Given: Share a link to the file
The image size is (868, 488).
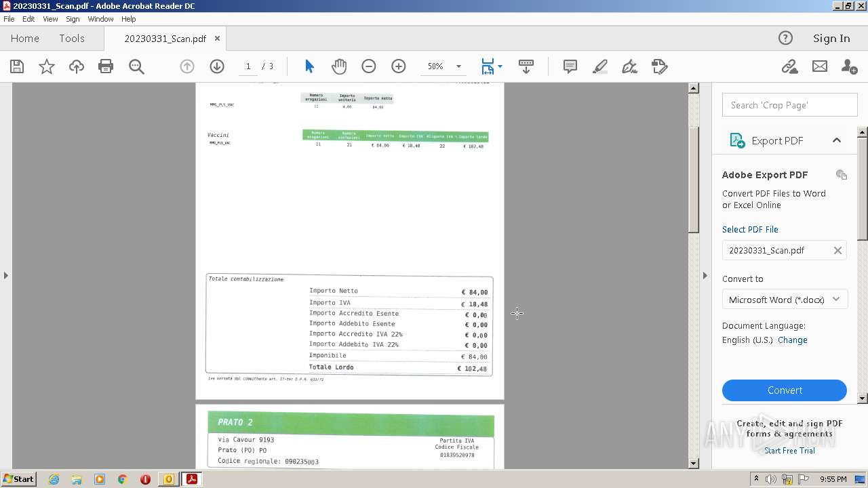Looking at the screenshot, I should pos(789,66).
